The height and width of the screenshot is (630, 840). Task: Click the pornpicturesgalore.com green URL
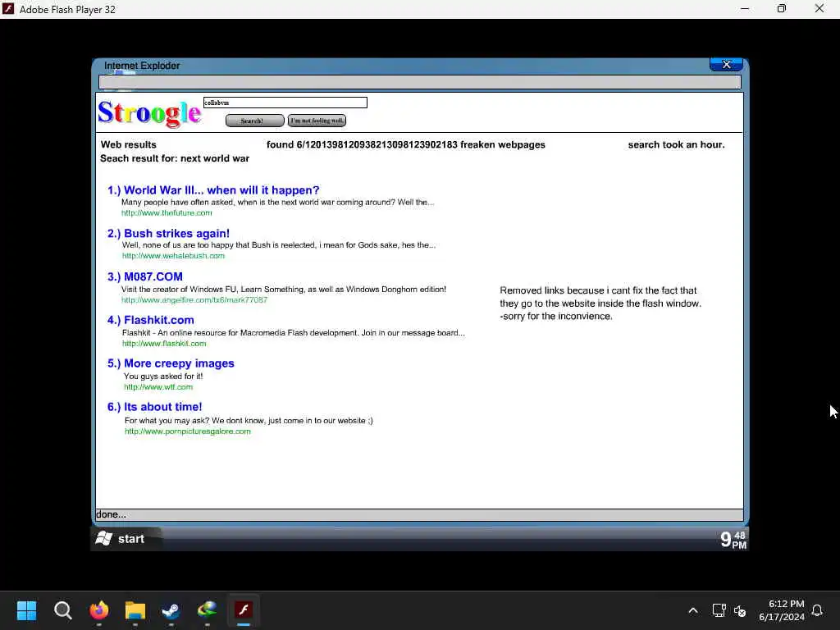188,431
